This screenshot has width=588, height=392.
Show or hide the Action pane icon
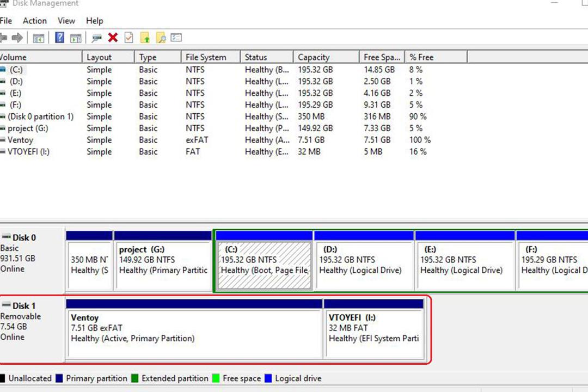coord(75,38)
